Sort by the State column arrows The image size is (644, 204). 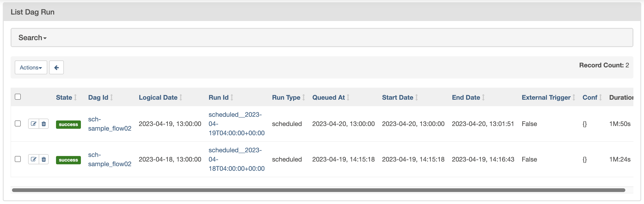coord(75,97)
